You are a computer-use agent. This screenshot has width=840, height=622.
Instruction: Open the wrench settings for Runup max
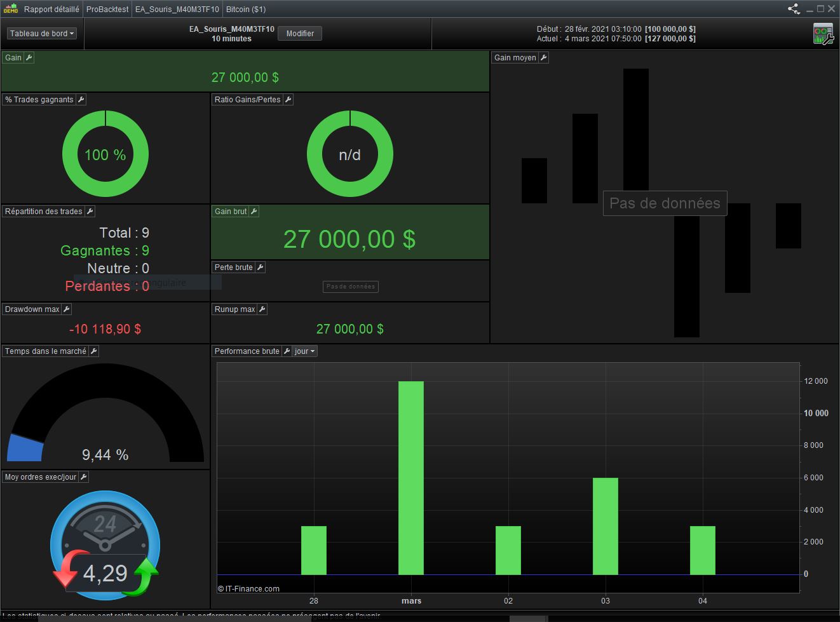[x=262, y=309]
